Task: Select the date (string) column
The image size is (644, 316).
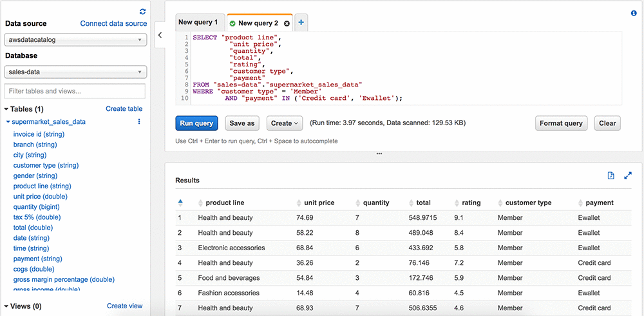Action: pyautogui.click(x=31, y=238)
